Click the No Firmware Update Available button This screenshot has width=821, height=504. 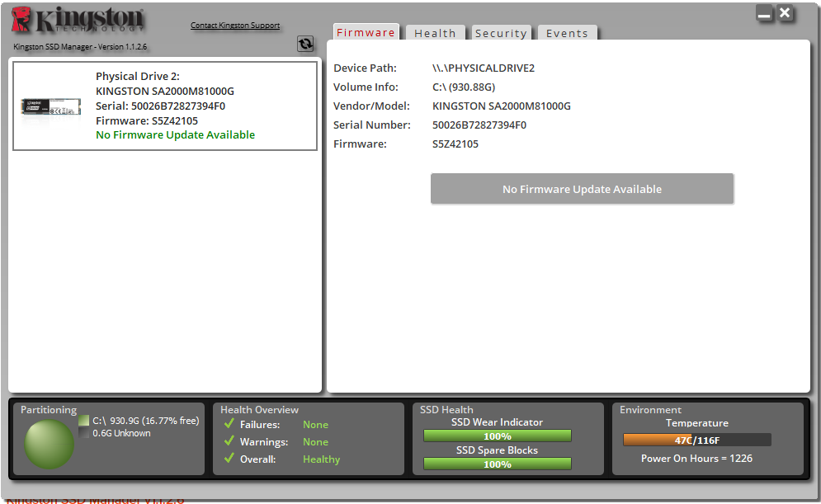(x=583, y=189)
